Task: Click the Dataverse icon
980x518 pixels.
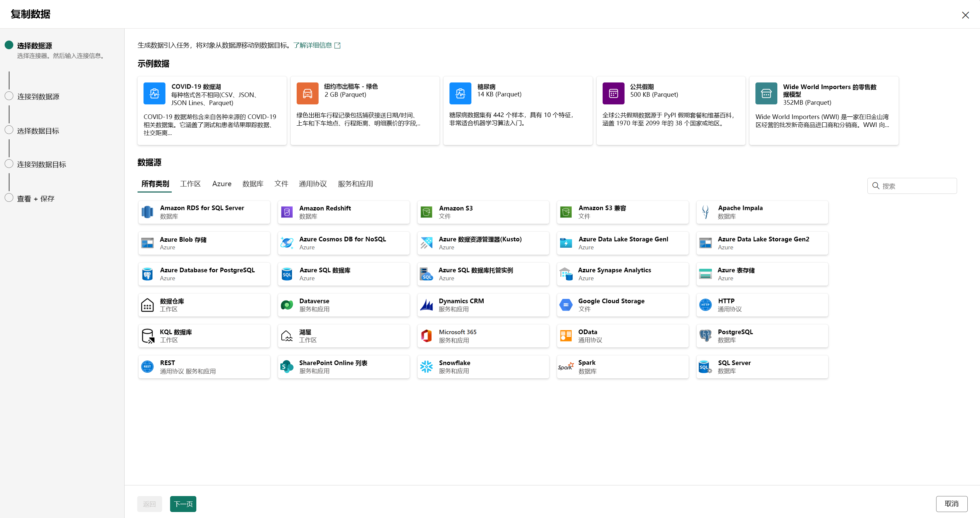Action: point(287,305)
